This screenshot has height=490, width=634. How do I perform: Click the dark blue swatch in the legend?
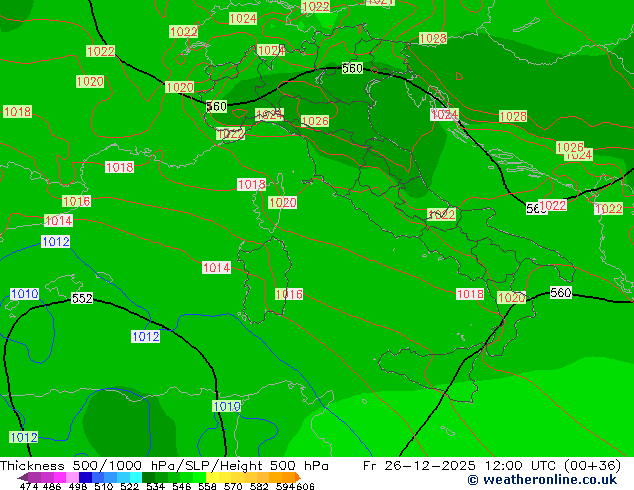pos(85,477)
